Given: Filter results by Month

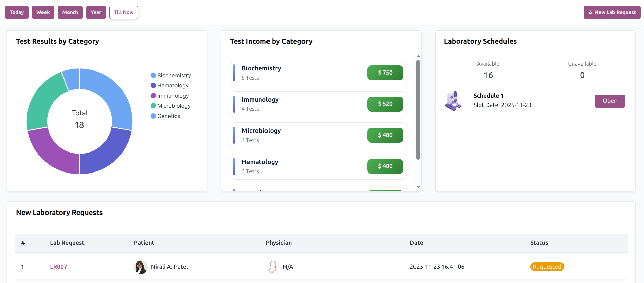Looking at the screenshot, I should [70, 12].
